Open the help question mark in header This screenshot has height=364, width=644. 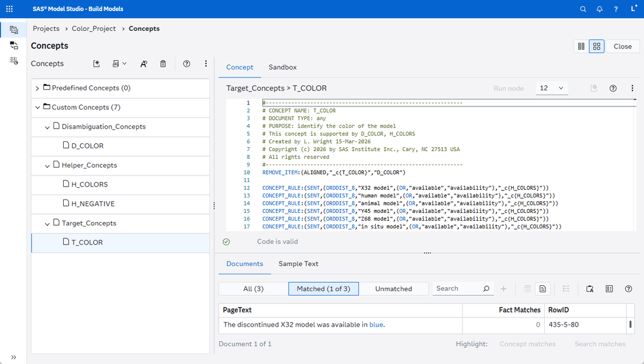(x=616, y=9)
